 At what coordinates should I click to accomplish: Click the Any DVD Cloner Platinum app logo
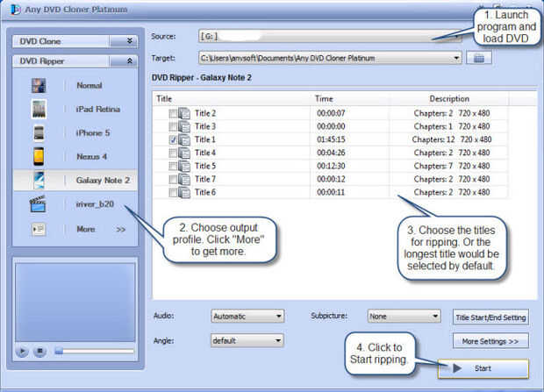pos(15,10)
